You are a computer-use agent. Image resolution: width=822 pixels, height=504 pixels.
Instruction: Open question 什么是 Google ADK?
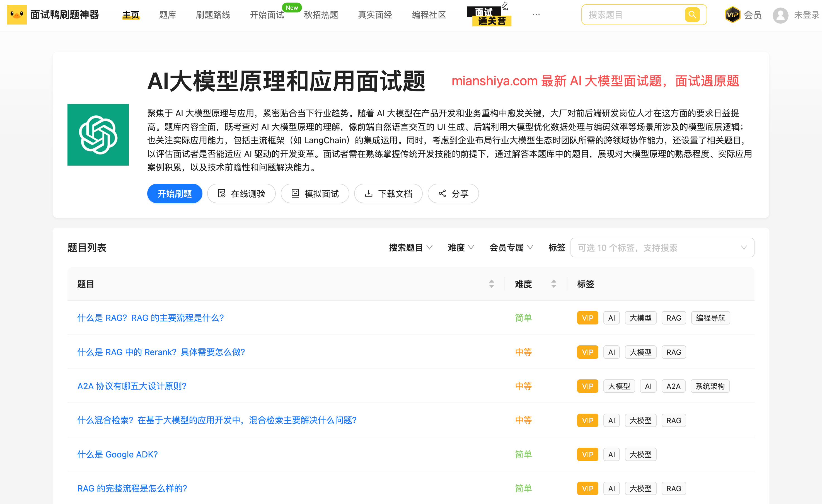point(117,454)
